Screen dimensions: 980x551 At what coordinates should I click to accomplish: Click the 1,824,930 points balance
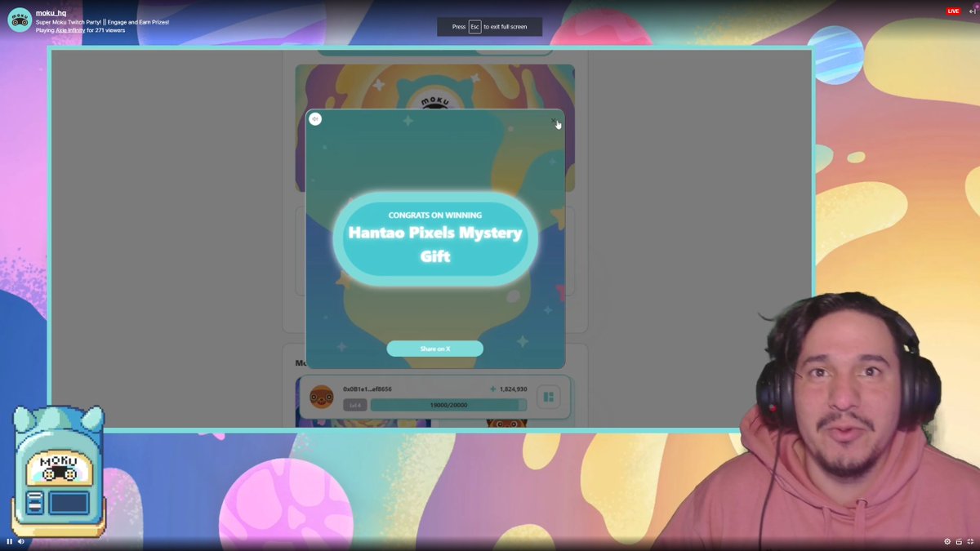[x=508, y=389]
